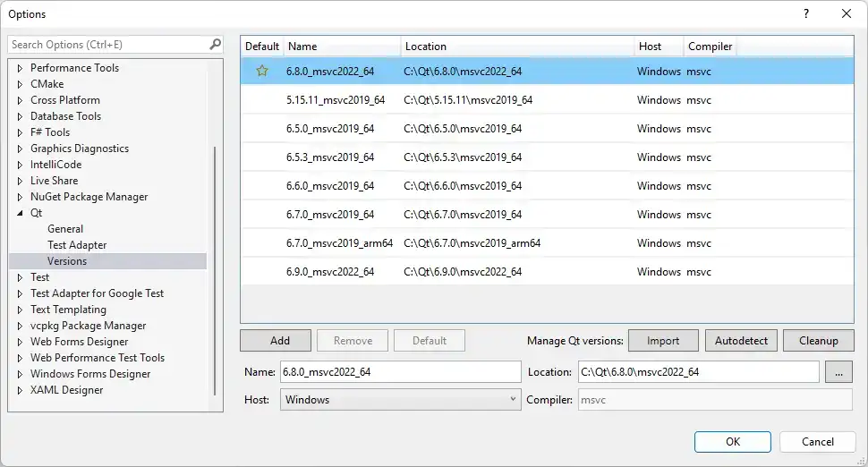The height and width of the screenshot is (467, 868).
Task: Click the Name column header
Action: [x=342, y=47]
